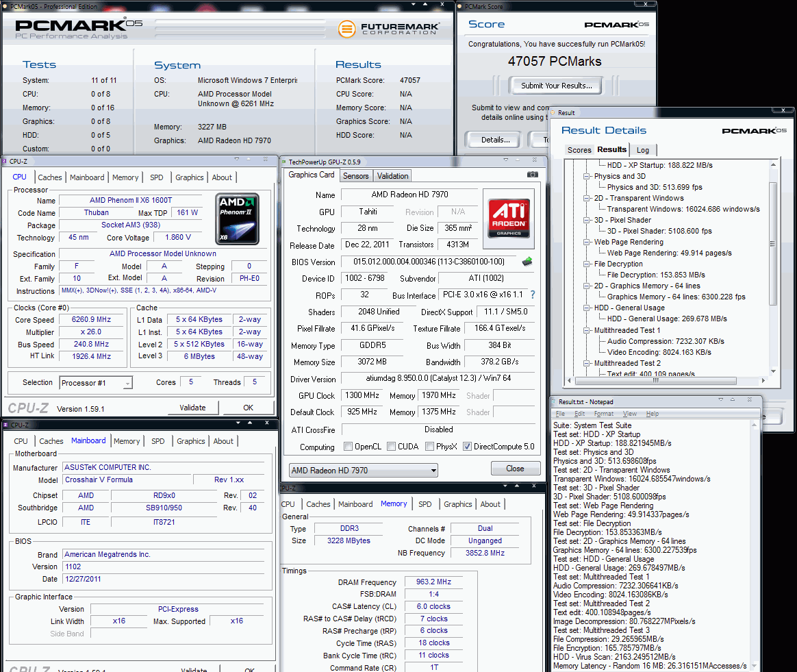The width and height of the screenshot is (797, 672).
Task: Click the BIOS Version field in GPU-Z
Action: (429, 262)
